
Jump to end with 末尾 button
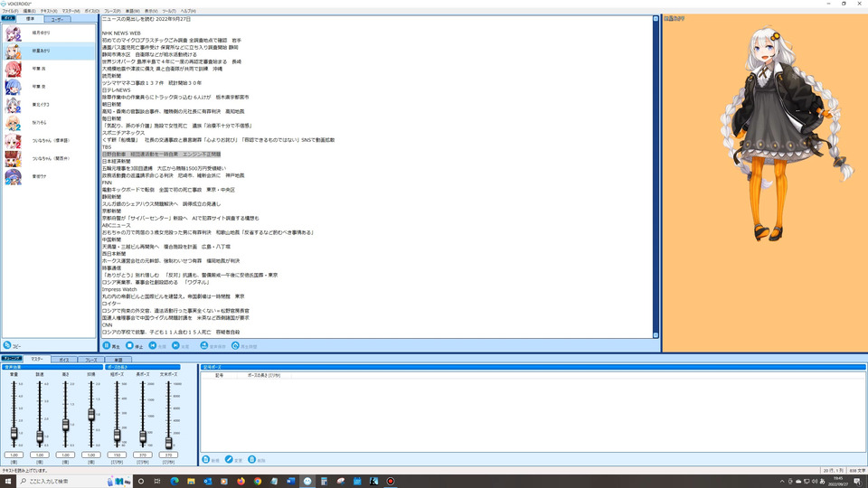click(181, 346)
